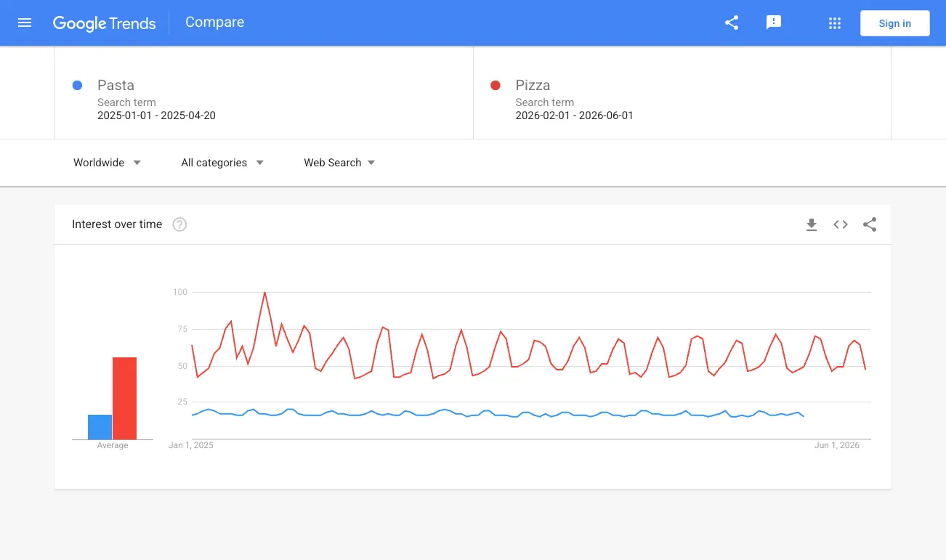Click the Pizza date range 2026-02-01 - 2026-06-01
This screenshot has width=946, height=560.
pyautogui.click(x=574, y=115)
